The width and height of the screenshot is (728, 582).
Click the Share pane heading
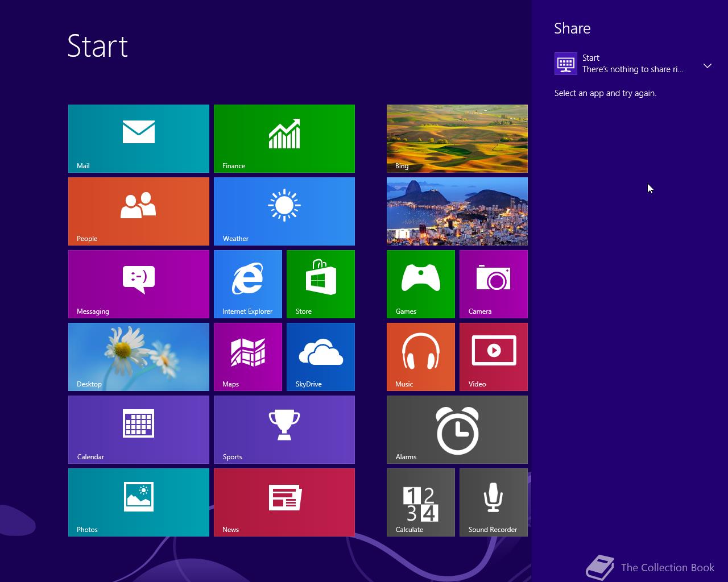point(572,28)
